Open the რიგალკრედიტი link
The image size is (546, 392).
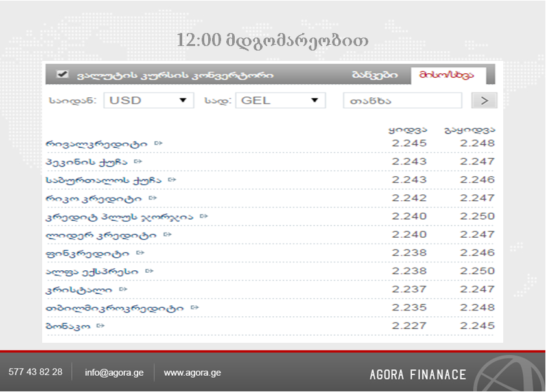click(x=97, y=144)
